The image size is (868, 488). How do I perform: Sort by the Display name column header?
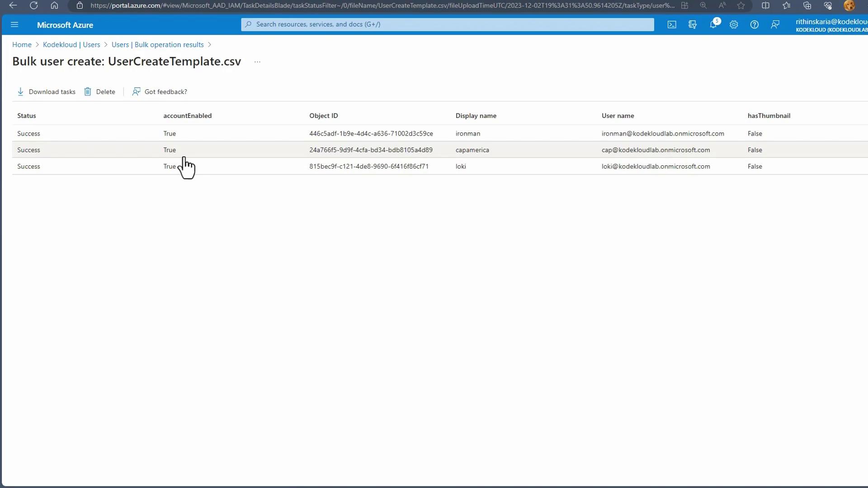coord(476,116)
